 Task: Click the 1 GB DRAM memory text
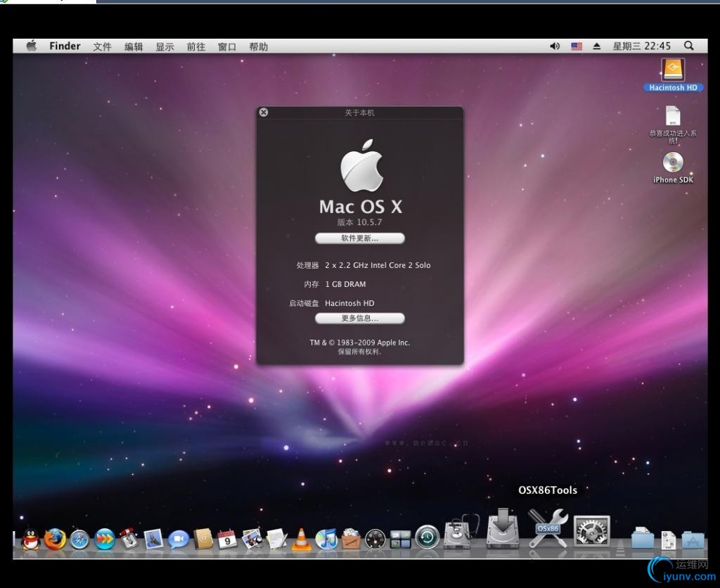pos(345,284)
